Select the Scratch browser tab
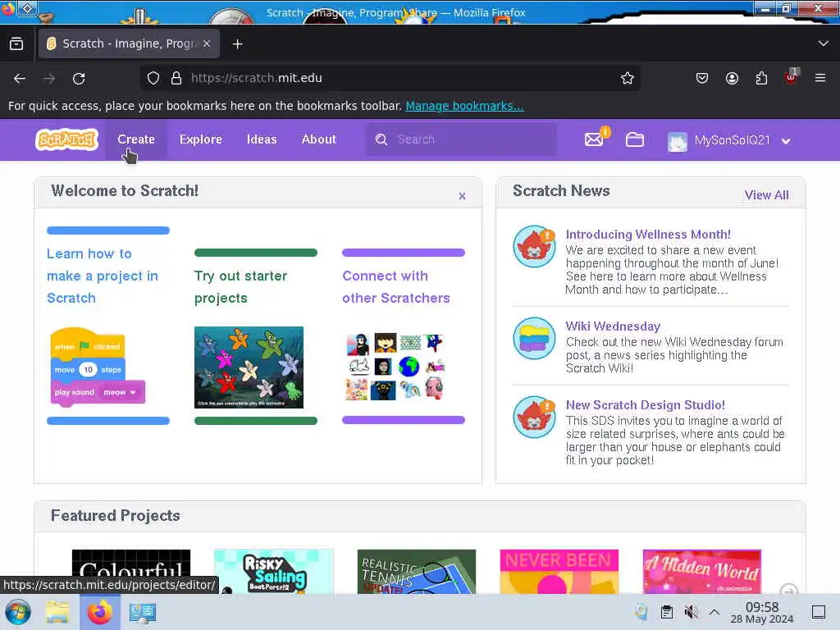Screen dimensions: 840x630 pos(129,43)
